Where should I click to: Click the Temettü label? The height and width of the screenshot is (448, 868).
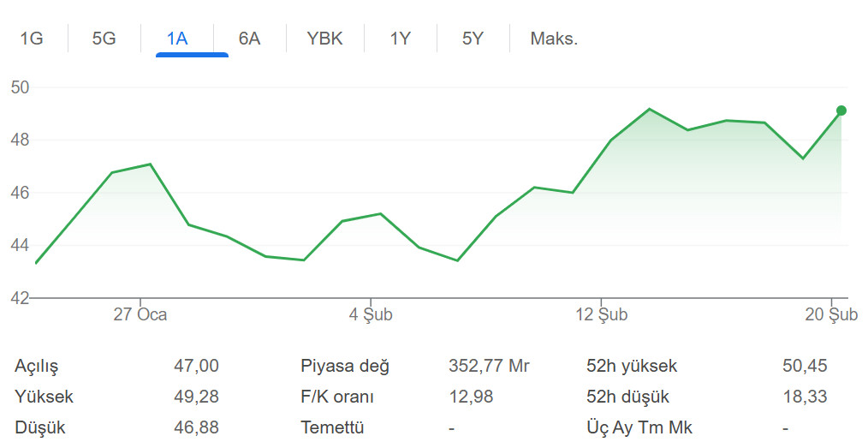tap(332, 427)
